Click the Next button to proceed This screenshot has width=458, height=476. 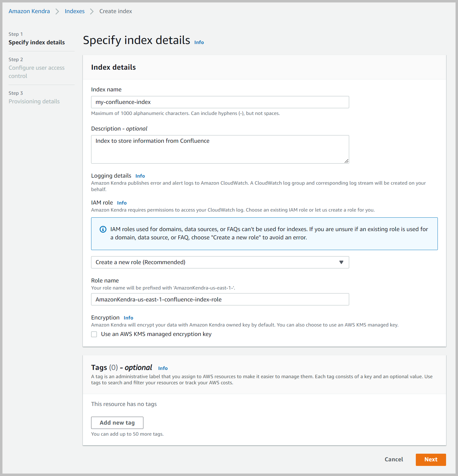tap(430, 459)
